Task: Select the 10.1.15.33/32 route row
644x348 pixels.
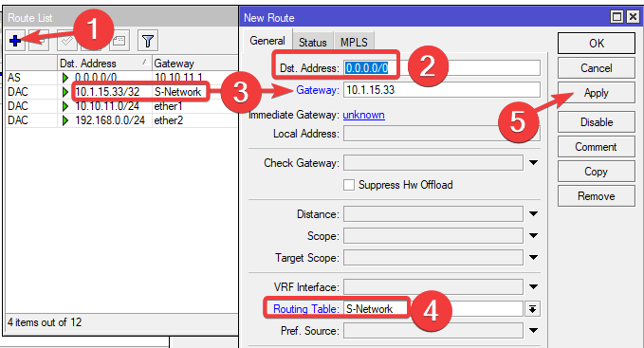Action: (122, 92)
